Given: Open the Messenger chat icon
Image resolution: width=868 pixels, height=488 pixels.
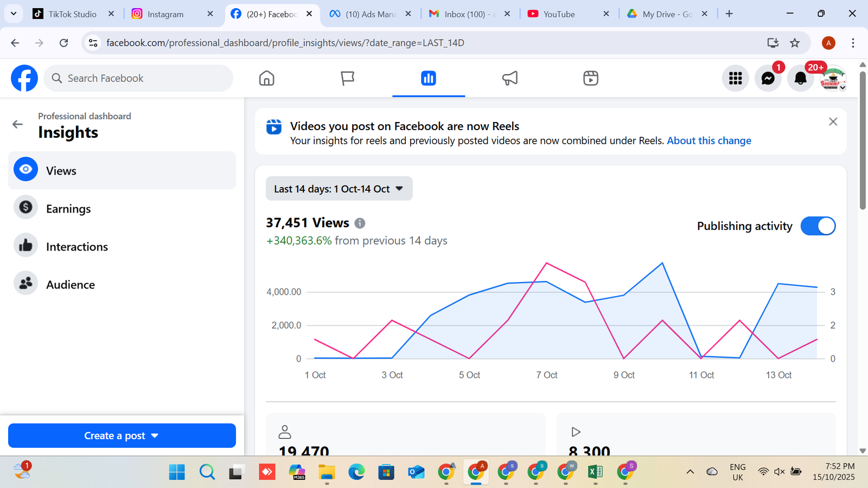Looking at the screenshot, I should [768, 79].
